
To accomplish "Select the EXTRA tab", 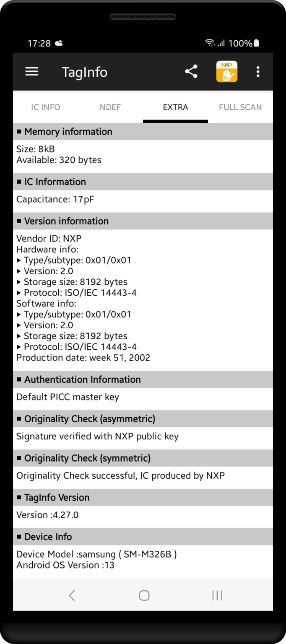I will pyautogui.click(x=175, y=107).
